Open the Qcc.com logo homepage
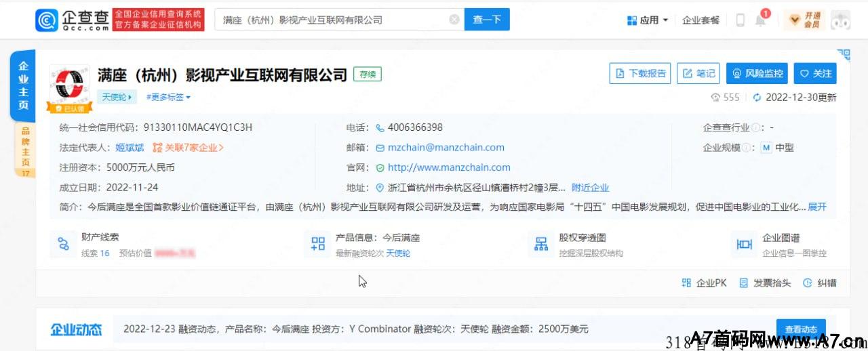The height and width of the screenshot is (351, 868). coord(72,20)
